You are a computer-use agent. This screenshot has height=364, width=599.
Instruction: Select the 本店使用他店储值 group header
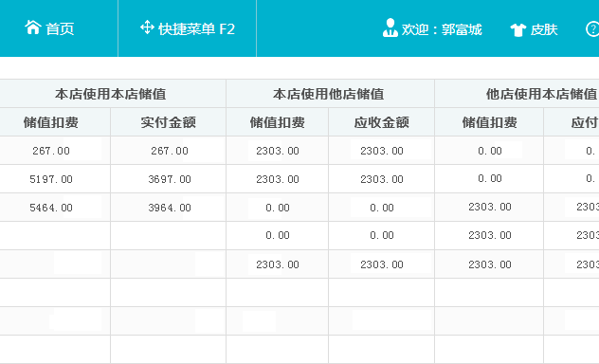point(330,94)
